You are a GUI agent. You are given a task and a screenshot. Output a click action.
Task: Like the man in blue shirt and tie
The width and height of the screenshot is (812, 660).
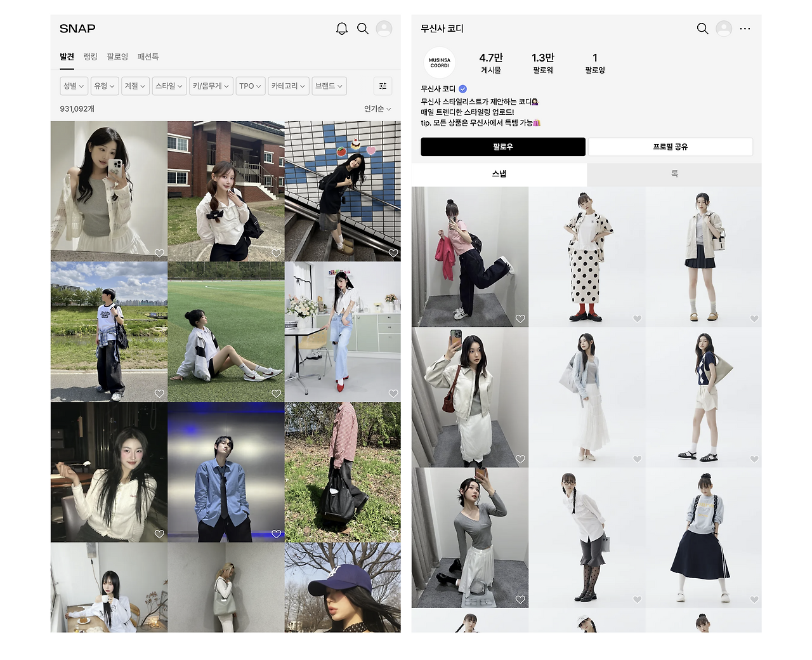click(x=277, y=534)
